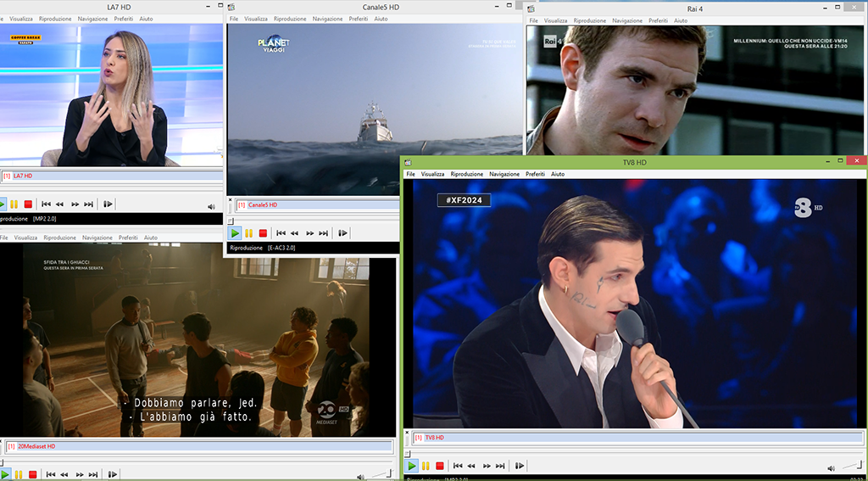The image size is (868, 481).
Task: Skip to next in Canale5 HD player
Action: 323,233
